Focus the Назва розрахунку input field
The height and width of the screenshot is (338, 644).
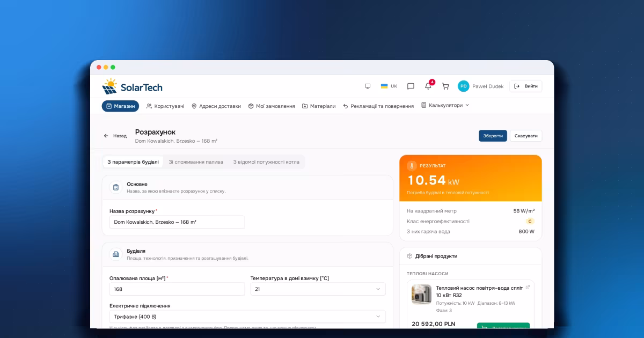click(x=177, y=222)
